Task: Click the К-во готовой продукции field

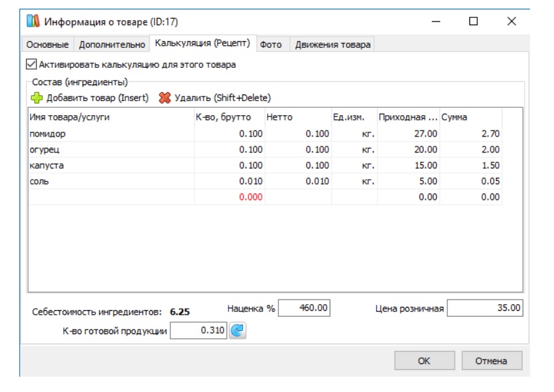Action: pyautogui.click(x=198, y=331)
